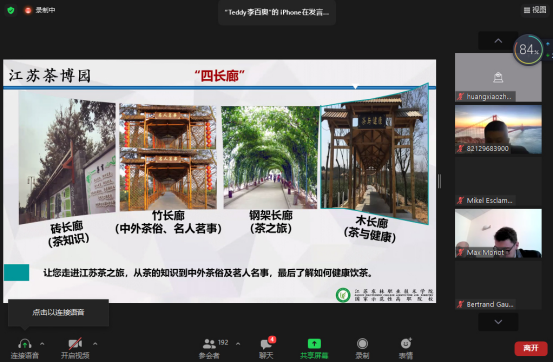Click muted mic icon on 82129683900 tile

tap(460, 148)
